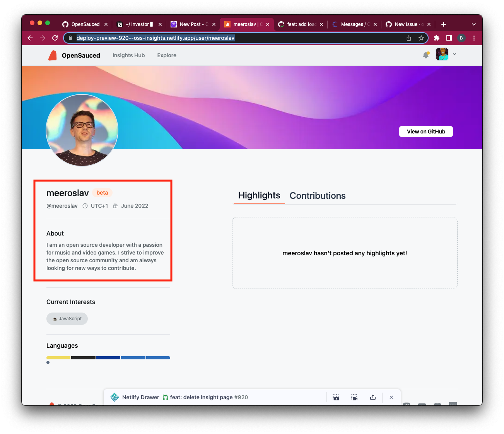Bookmark the page with the star icon
Viewport: 504px width, 434px height.
421,38
